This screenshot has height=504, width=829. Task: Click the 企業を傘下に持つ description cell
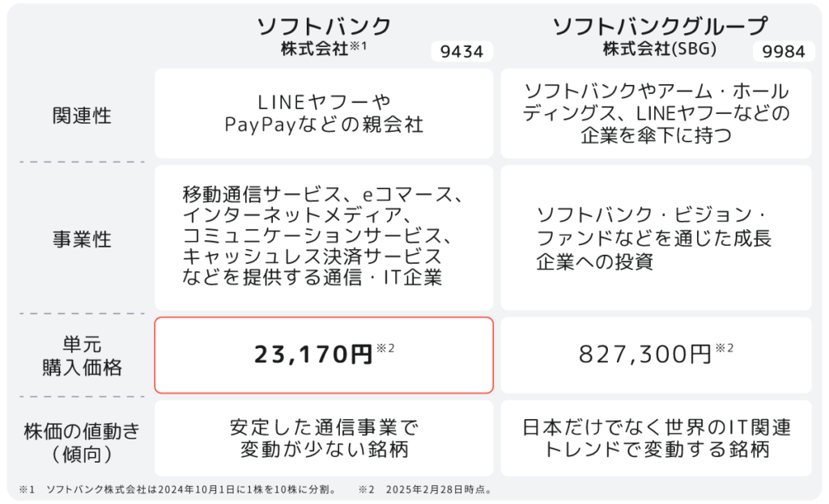[x=656, y=113]
